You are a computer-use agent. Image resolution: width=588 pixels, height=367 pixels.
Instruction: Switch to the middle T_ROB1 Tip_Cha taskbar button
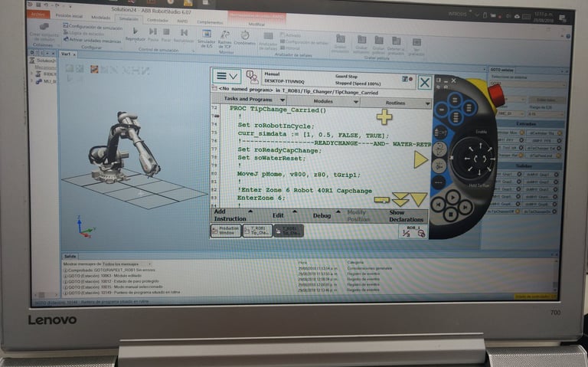point(257,231)
